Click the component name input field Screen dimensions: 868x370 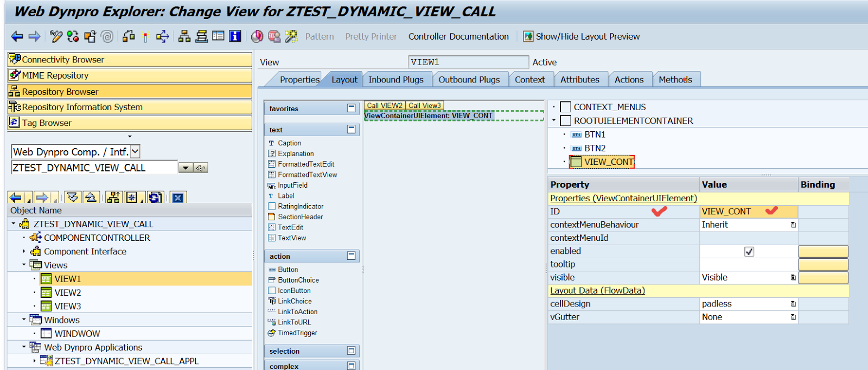tap(93, 168)
